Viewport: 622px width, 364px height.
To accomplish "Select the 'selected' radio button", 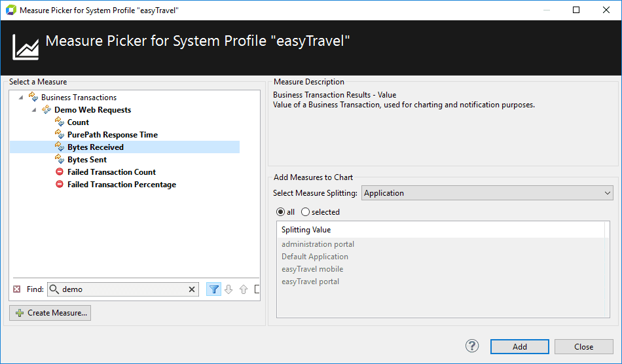I will (305, 211).
